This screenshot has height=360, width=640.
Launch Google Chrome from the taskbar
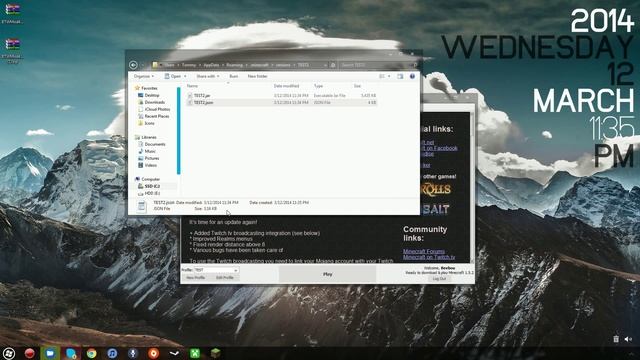pos(91,353)
